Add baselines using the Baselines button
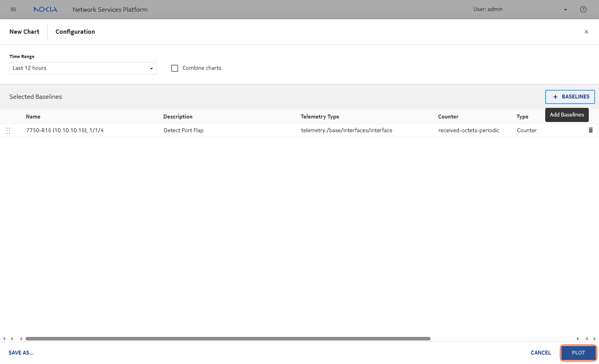Image resolution: width=599 pixels, height=364 pixels. (570, 97)
